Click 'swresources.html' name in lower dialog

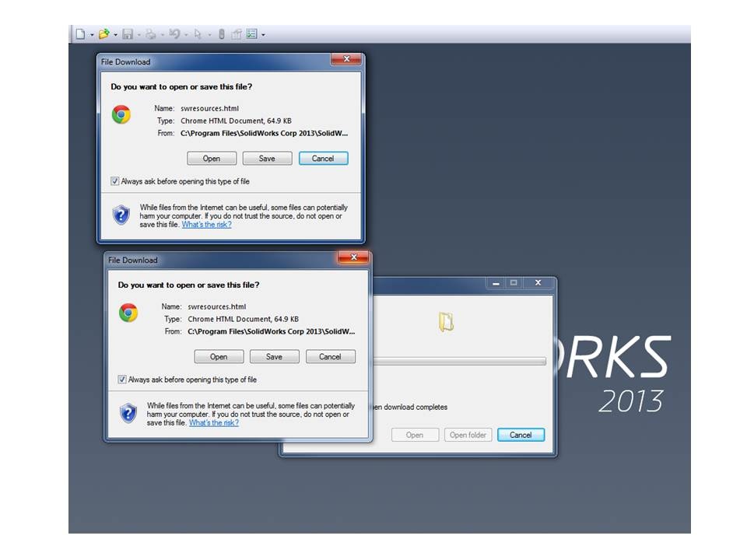pyautogui.click(x=217, y=306)
